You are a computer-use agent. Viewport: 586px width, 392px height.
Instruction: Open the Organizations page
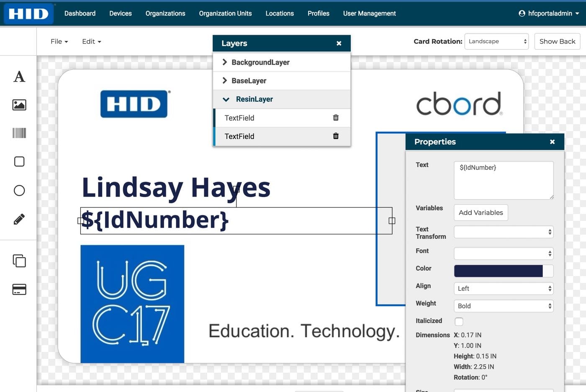(x=165, y=13)
